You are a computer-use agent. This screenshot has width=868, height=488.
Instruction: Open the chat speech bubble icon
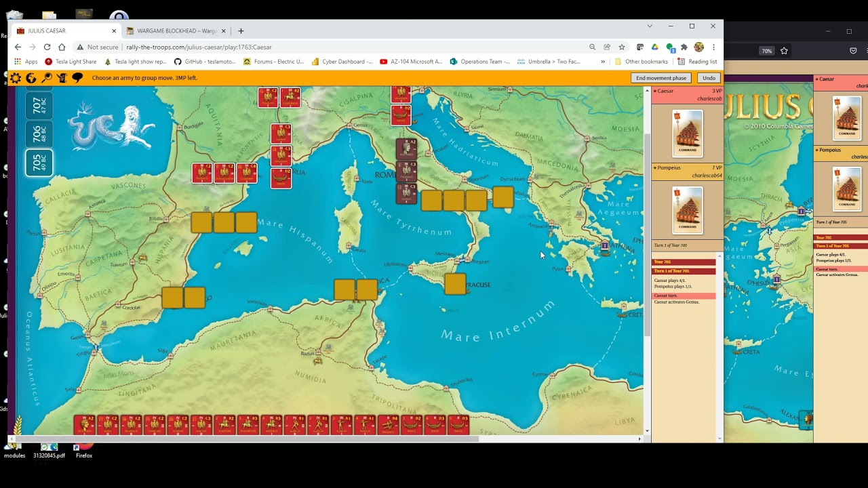pyautogui.click(x=77, y=78)
